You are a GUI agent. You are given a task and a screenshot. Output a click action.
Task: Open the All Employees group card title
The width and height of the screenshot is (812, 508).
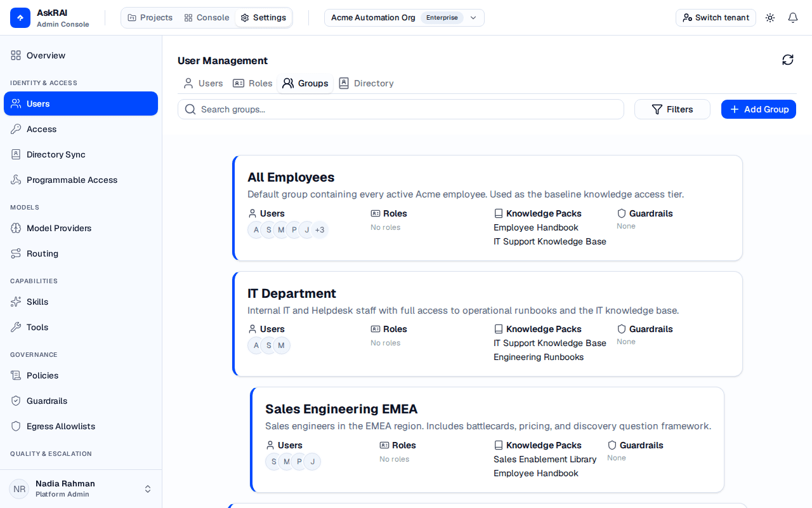tap(291, 177)
